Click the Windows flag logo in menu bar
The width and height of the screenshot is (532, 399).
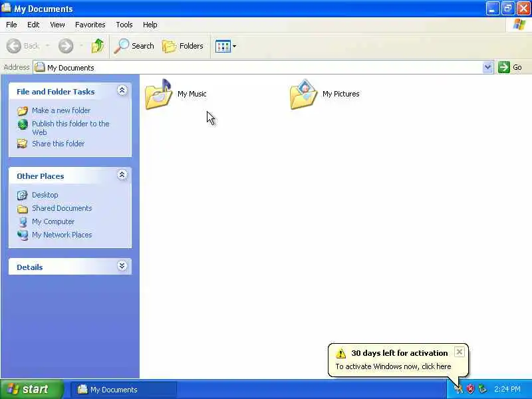point(519,25)
